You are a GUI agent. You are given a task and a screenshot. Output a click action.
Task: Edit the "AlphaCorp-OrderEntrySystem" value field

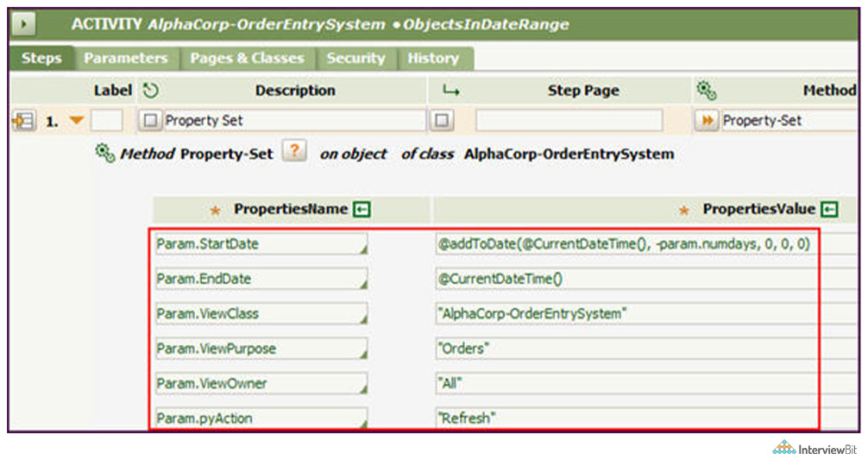[x=645, y=314]
